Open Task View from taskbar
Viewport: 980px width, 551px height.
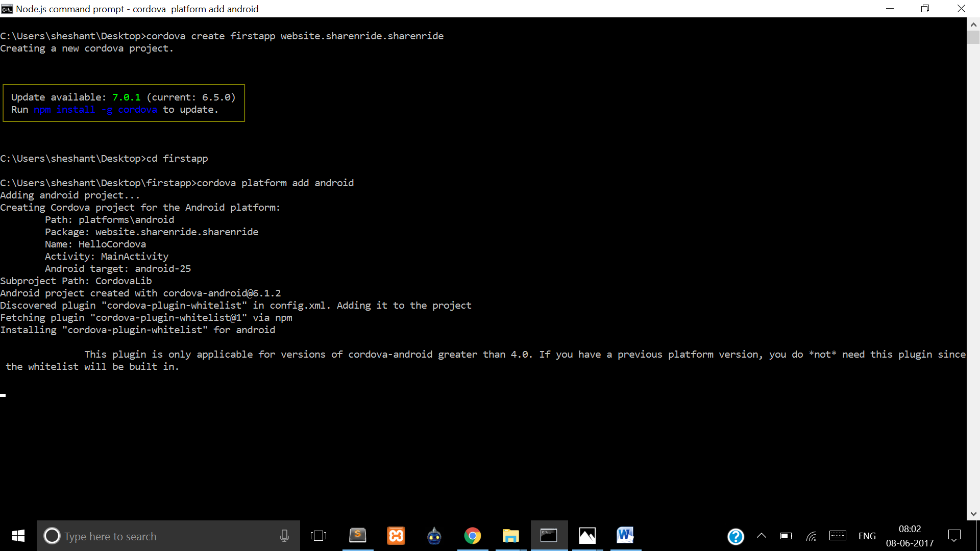tap(318, 536)
